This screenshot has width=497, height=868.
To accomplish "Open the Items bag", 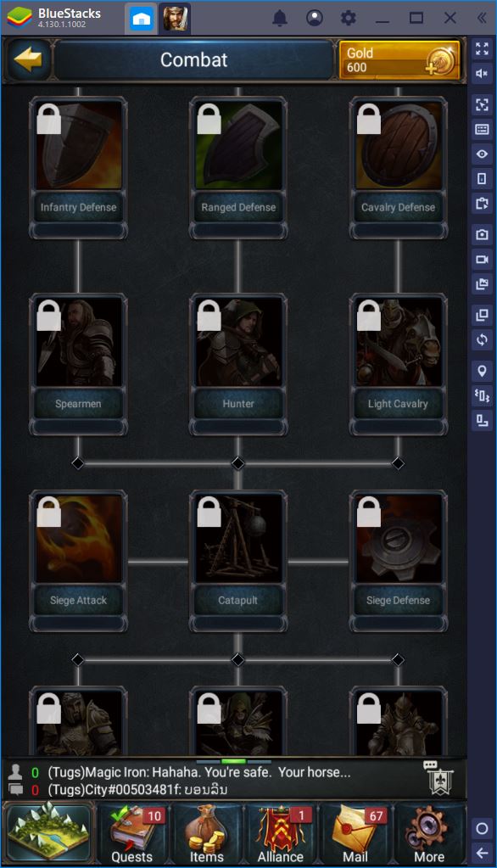I will click(206, 833).
